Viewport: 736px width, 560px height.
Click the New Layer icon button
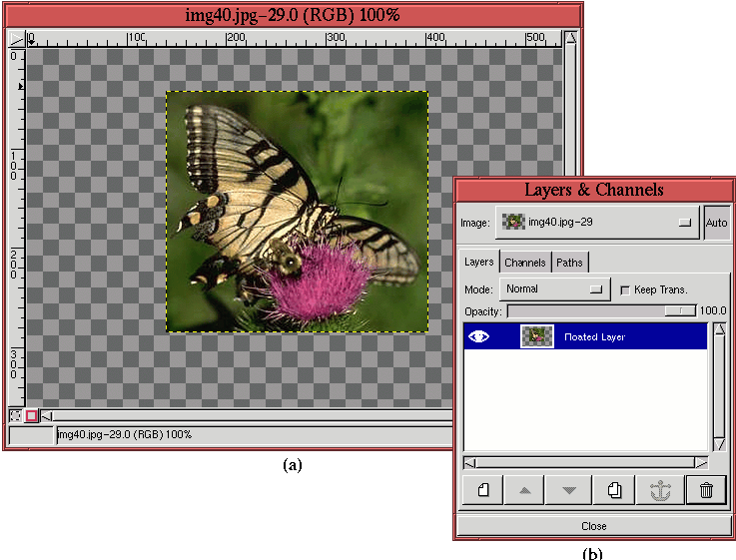[x=483, y=490]
